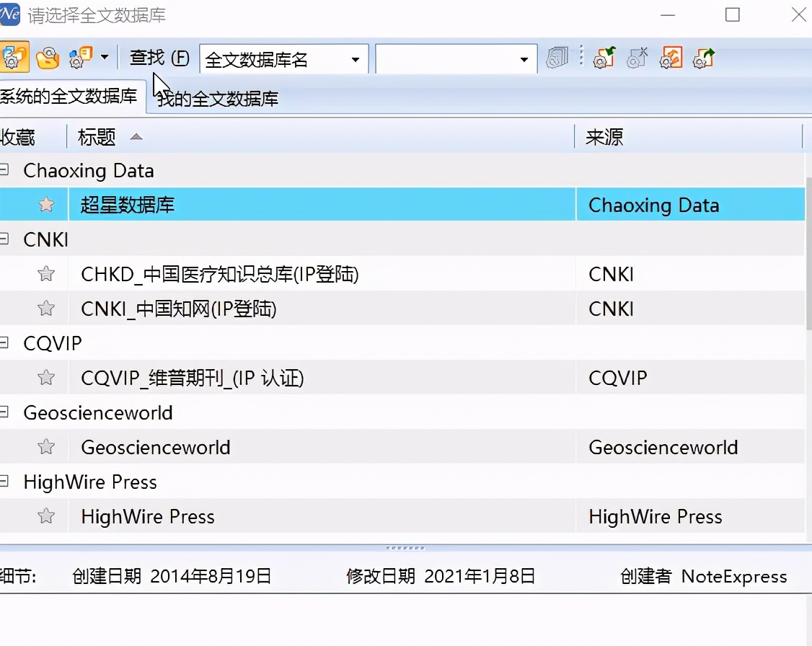Click the vertical scrollbar of database list
This screenshot has height=646, width=812.
click(x=808, y=254)
